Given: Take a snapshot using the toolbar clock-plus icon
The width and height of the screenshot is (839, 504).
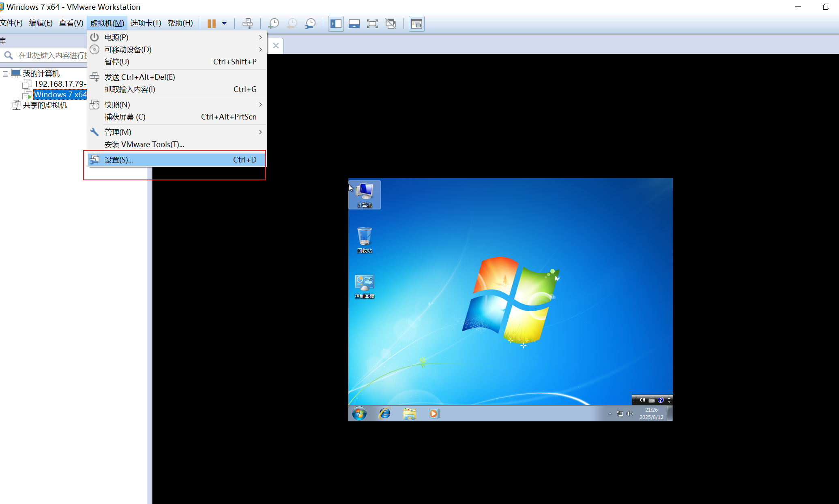Looking at the screenshot, I should tap(274, 23).
